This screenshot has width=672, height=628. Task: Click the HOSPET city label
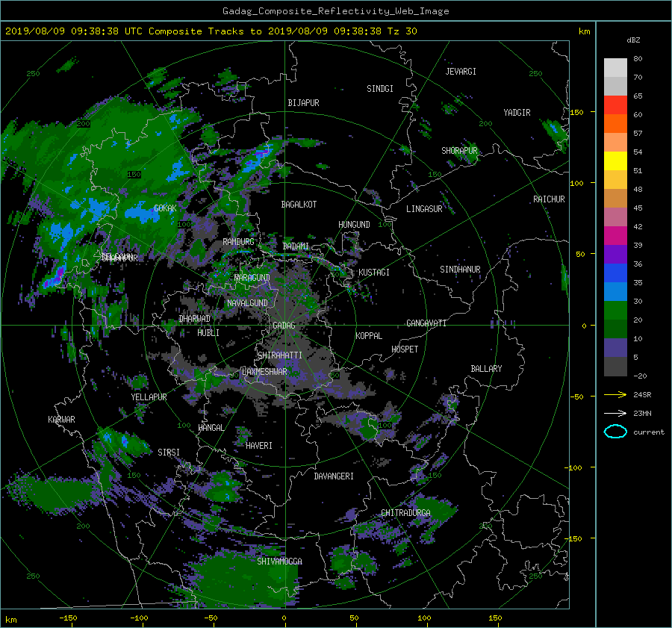[405, 349]
